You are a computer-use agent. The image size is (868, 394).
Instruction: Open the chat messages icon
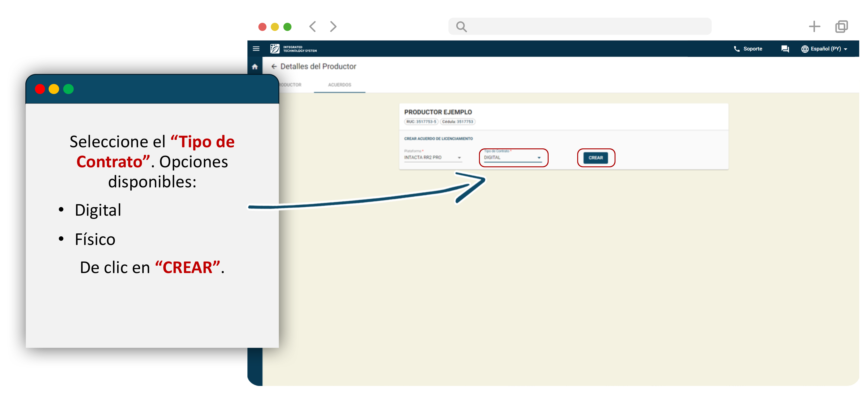pyautogui.click(x=785, y=49)
